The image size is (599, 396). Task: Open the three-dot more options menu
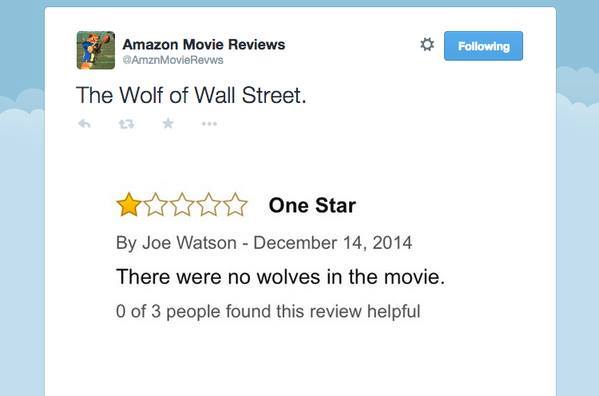coord(209,124)
